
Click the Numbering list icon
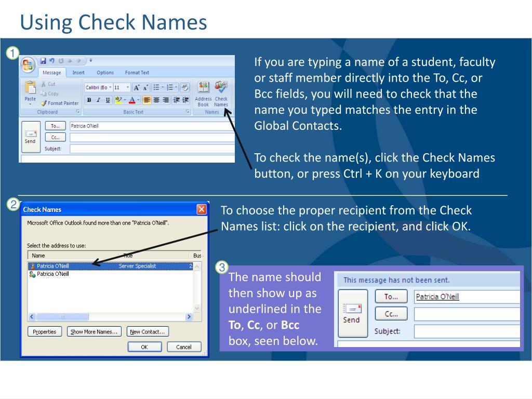[170, 87]
